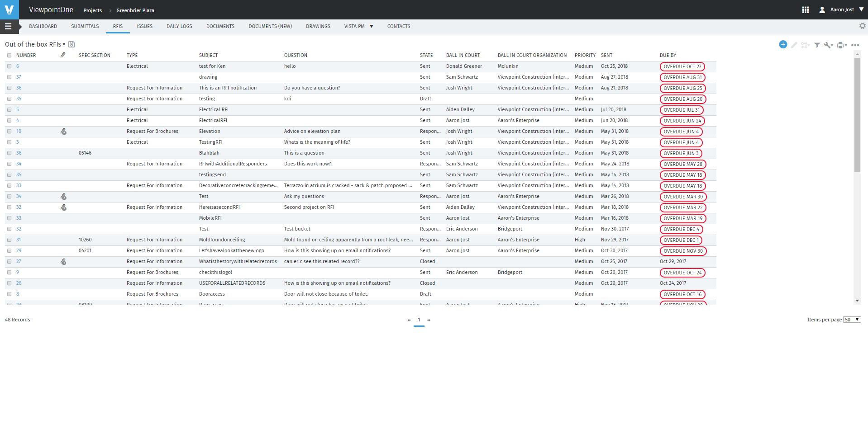Go to previous page arrow
The height and width of the screenshot is (424, 868).
coord(409,320)
